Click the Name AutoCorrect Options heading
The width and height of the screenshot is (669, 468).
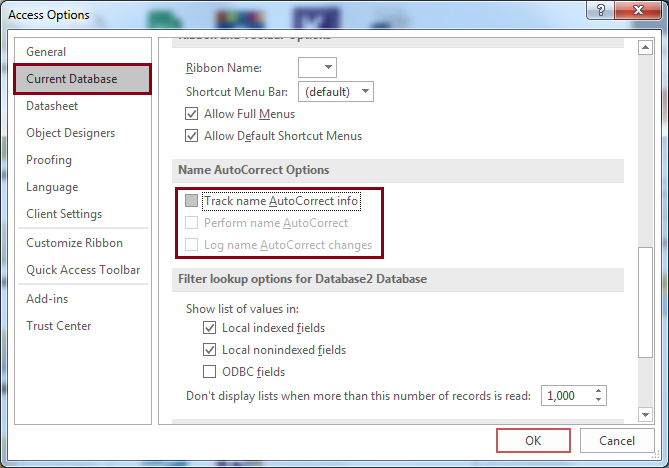(x=253, y=170)
